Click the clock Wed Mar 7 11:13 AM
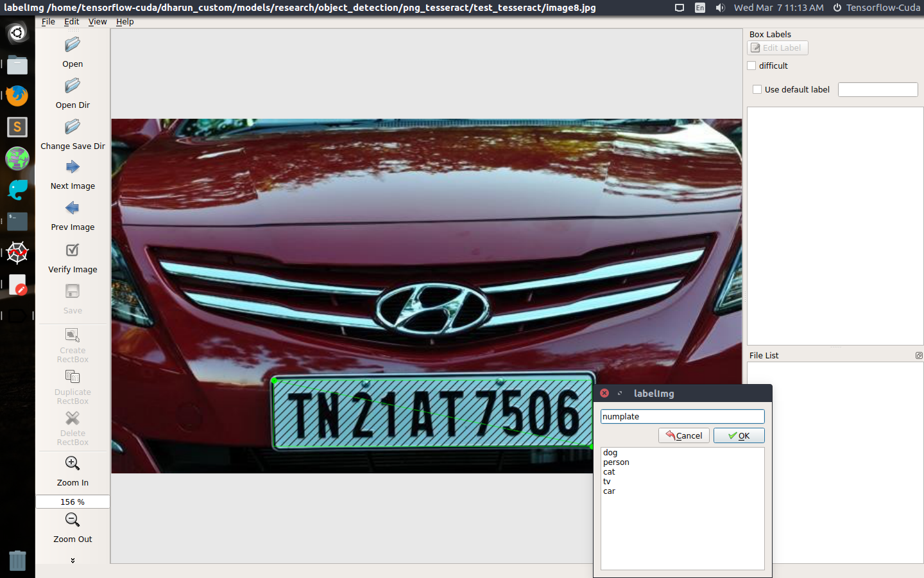The width and height of the screenshot is (924, 578). coord(778,8)
